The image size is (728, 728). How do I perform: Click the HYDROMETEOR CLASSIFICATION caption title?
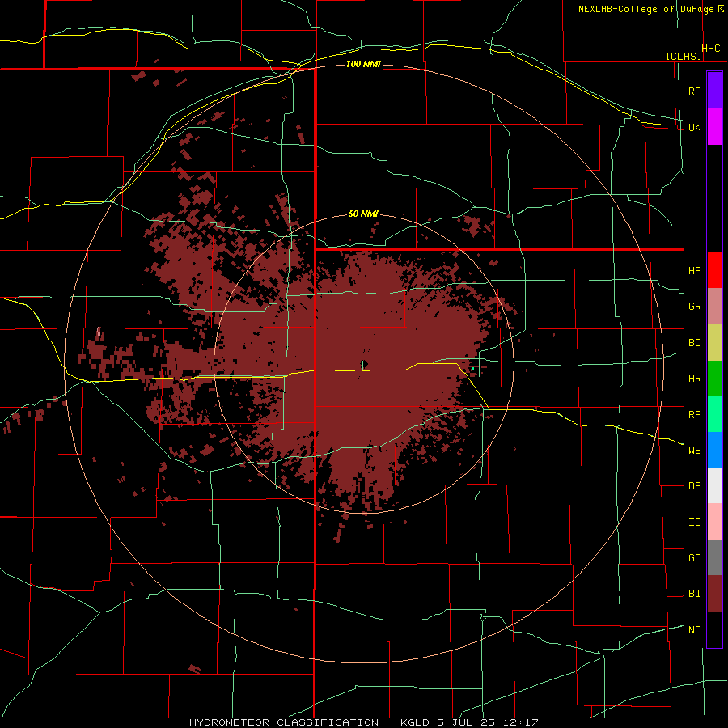click(x=284, y=722)
